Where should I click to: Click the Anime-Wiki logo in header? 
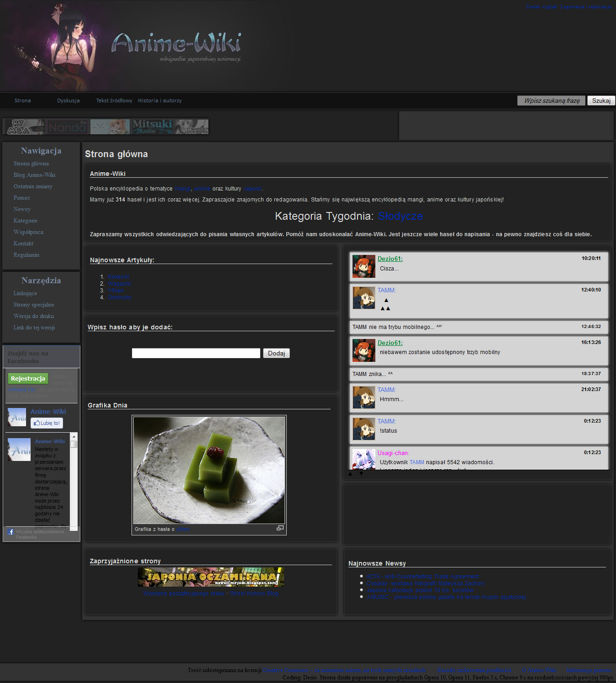(x=176, y=46)
